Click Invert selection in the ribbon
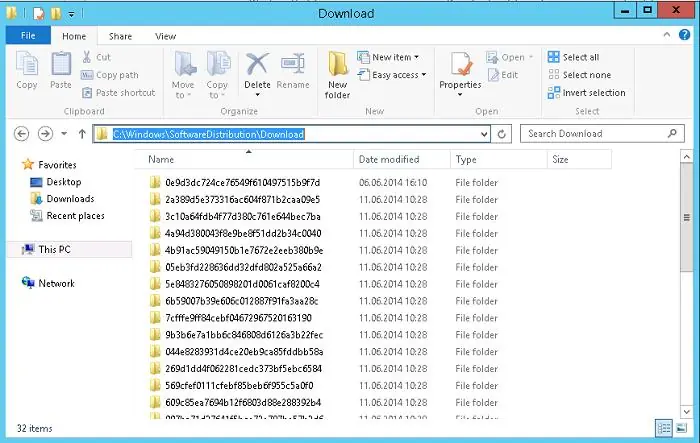Image resolution: width=700 pixels, height=443 pixels. 587,93
